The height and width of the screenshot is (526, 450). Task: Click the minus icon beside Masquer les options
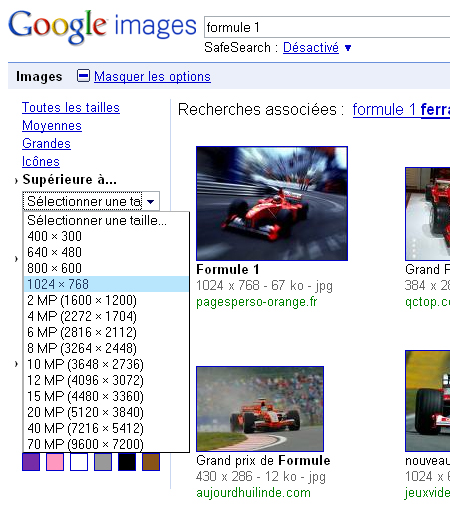(x=83, y=76)
